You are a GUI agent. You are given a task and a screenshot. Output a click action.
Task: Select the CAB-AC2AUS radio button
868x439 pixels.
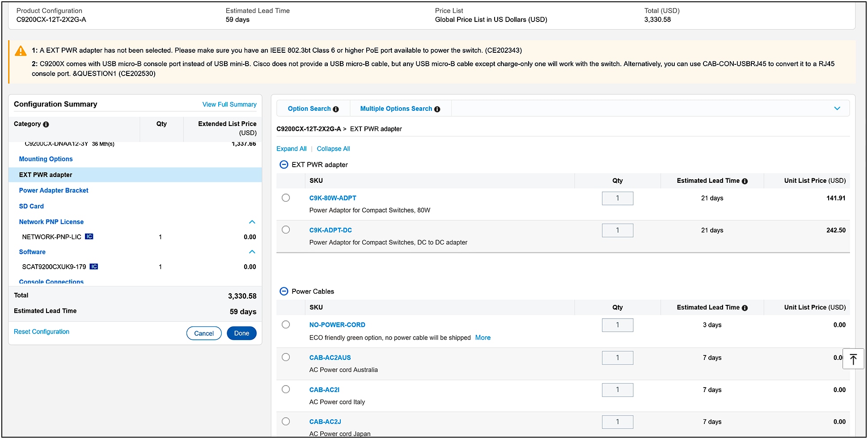[286, 357]
